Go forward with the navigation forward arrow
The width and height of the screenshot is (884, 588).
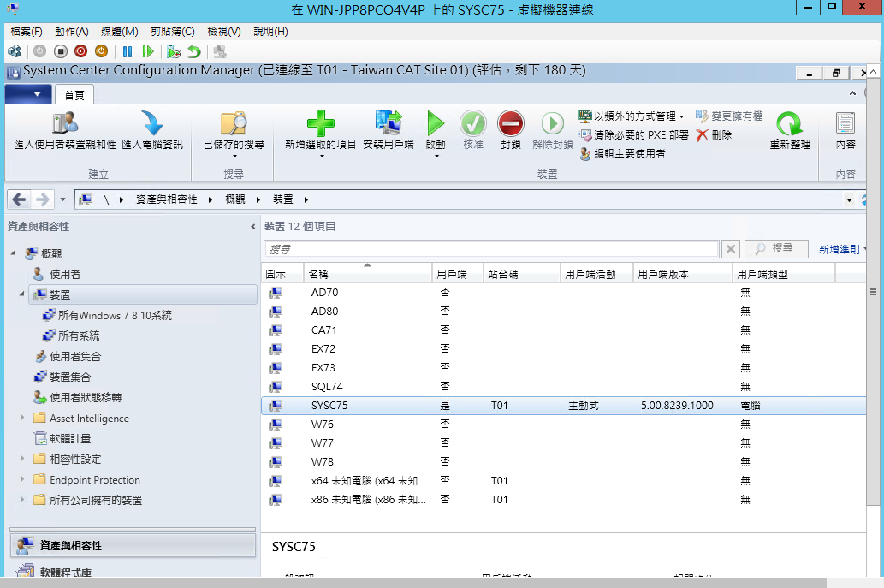point(42,199)
